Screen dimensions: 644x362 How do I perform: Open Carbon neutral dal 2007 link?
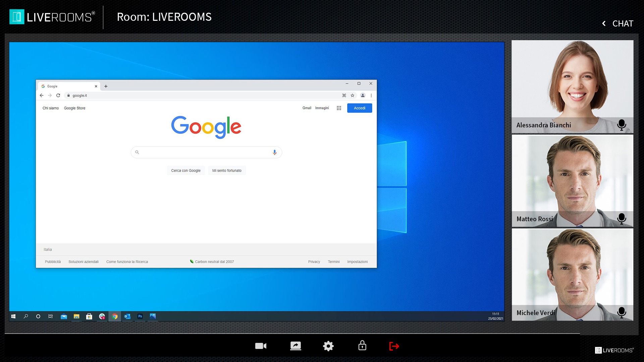point(212,262)
